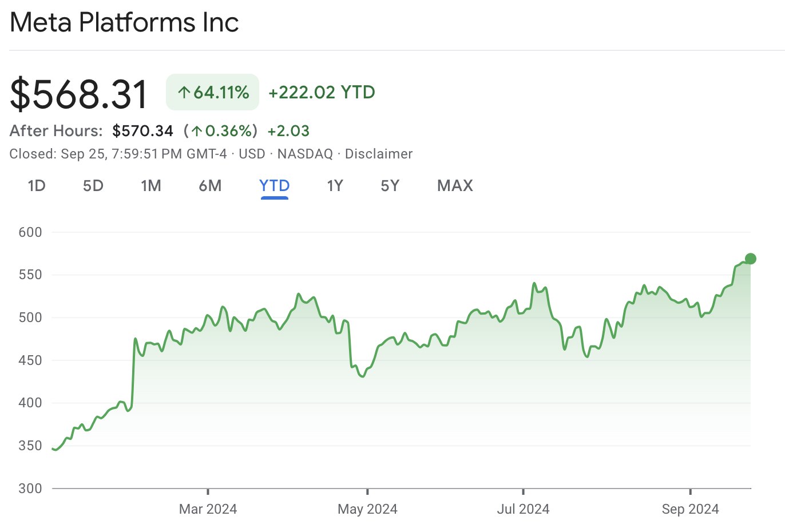Click the Meta Platforms Inc title
785x532 pixels.
[124, 23]
